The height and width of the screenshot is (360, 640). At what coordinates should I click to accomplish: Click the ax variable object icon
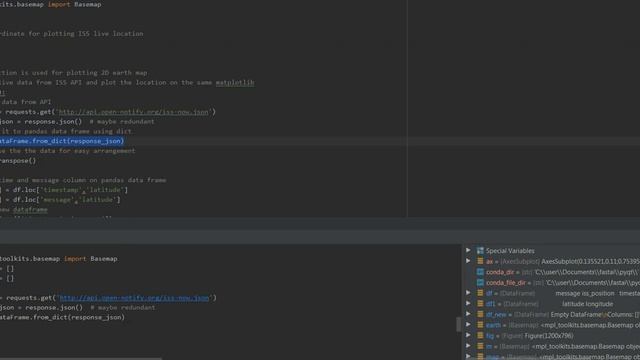click(480, 261)
